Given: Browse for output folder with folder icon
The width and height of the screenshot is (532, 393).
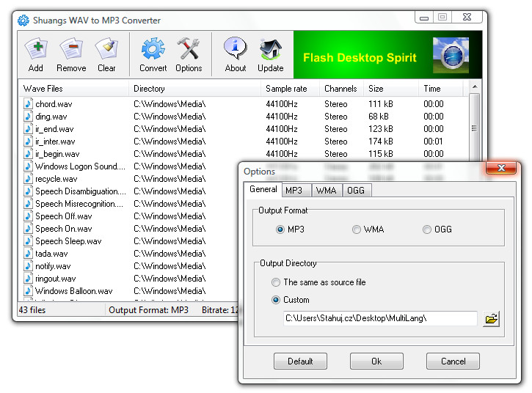Looking at the screenshot, I should [491, 319].
